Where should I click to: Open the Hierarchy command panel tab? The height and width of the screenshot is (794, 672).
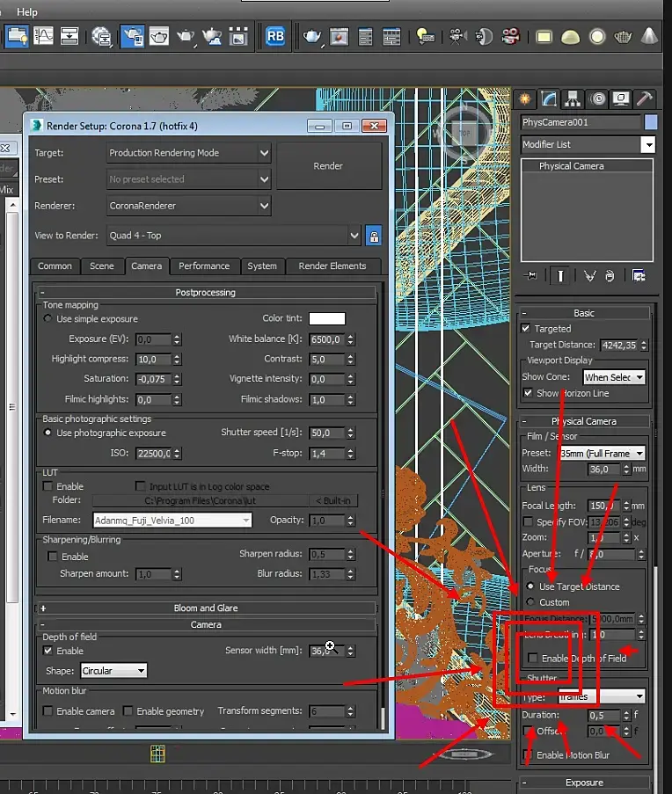click(x=573, y=98)
